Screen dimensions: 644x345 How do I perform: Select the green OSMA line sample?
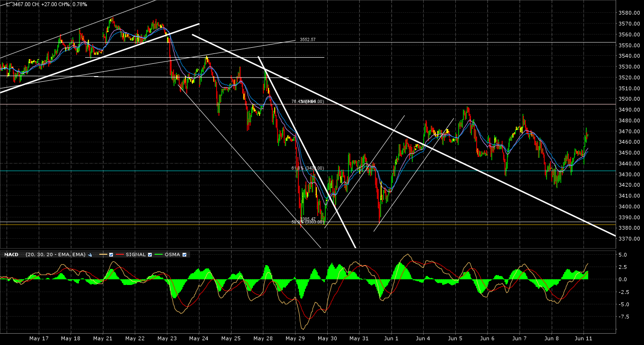point(158,254)
